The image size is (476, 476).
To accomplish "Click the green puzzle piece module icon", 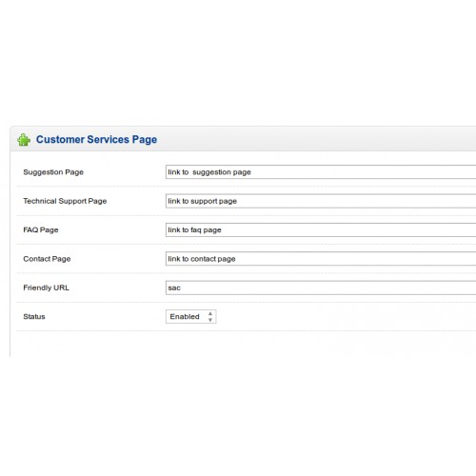I will coord(24,140).
